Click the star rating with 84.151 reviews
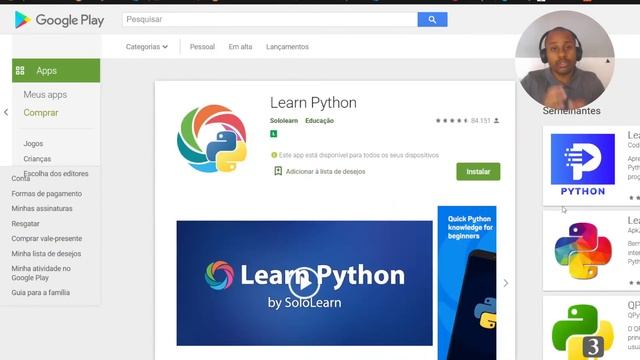640x360 pixels. click(x=467, y=121)
